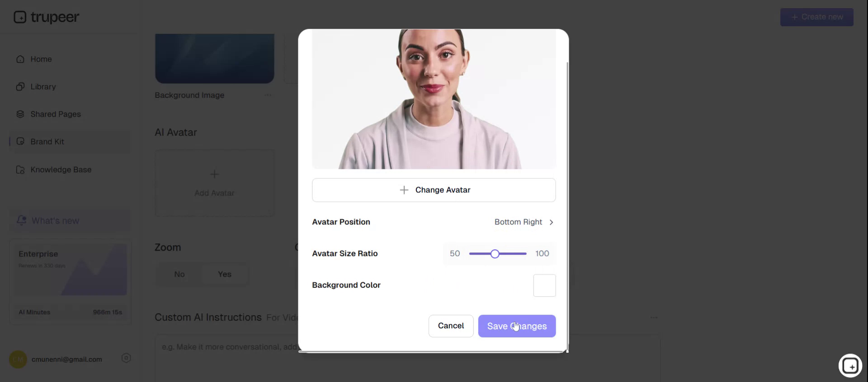Click the Library stack icon

click(x=20, y=87)
